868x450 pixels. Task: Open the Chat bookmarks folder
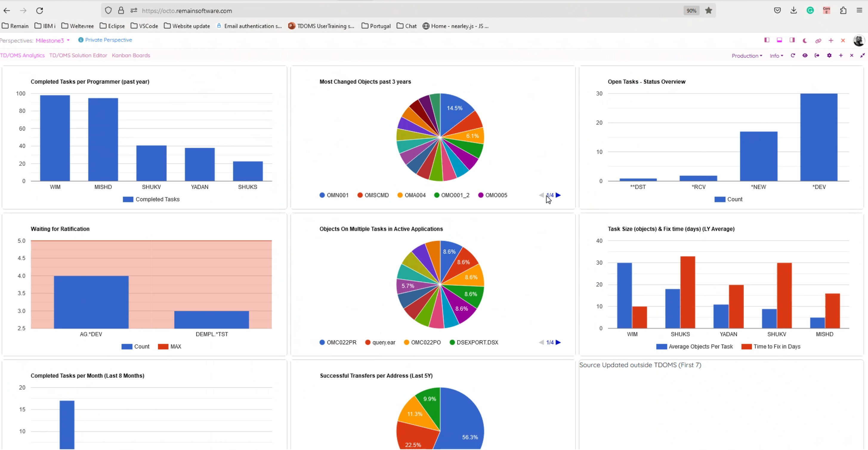tap(407, 26)
